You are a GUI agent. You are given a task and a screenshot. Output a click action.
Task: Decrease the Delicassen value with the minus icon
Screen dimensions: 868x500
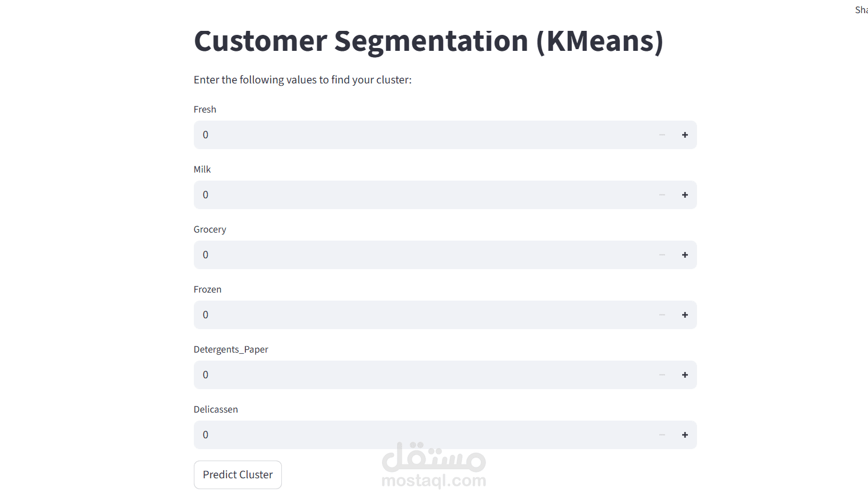coord(662,434)
